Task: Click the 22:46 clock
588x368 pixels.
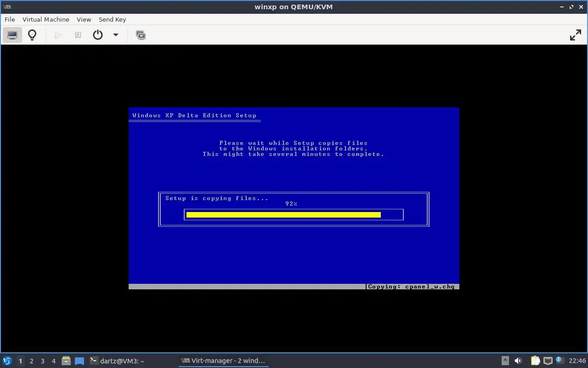Action: pos(577,361)
